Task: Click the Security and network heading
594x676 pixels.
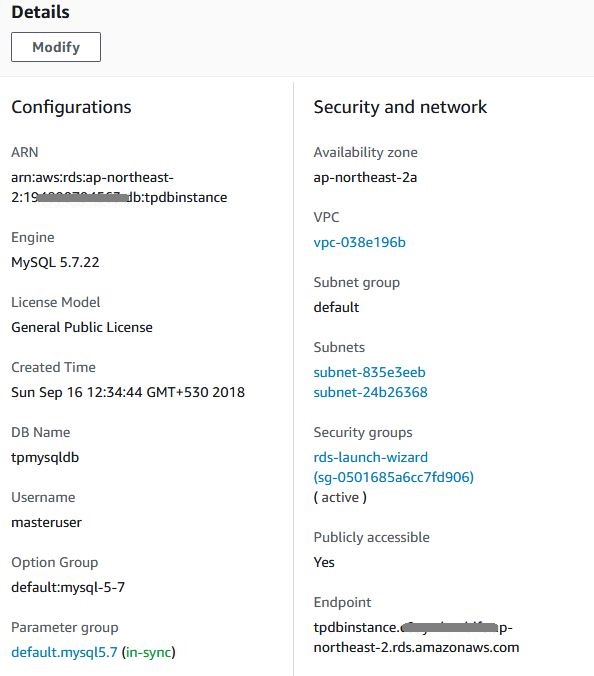Action: [x=400, y=107]
